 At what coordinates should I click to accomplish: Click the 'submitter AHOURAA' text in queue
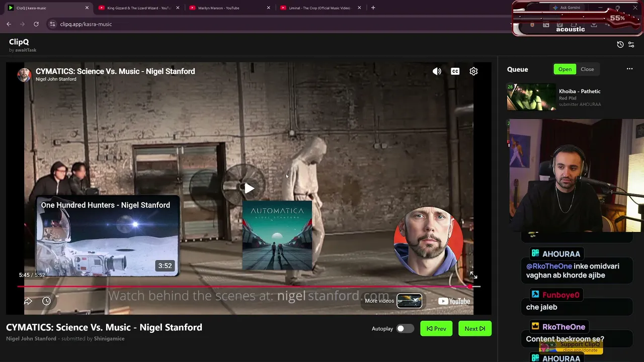point(580,105)
